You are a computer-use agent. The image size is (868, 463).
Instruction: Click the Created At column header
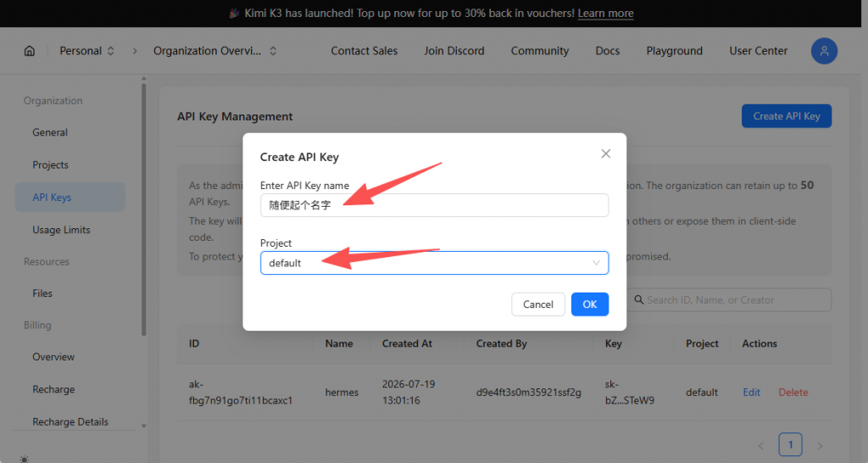tap(407, 343)
